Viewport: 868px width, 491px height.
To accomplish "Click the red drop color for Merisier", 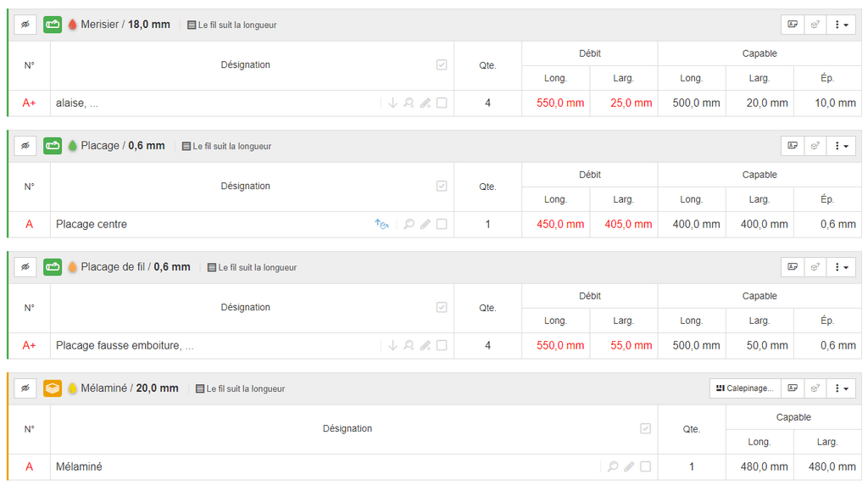I will [72, 25].
